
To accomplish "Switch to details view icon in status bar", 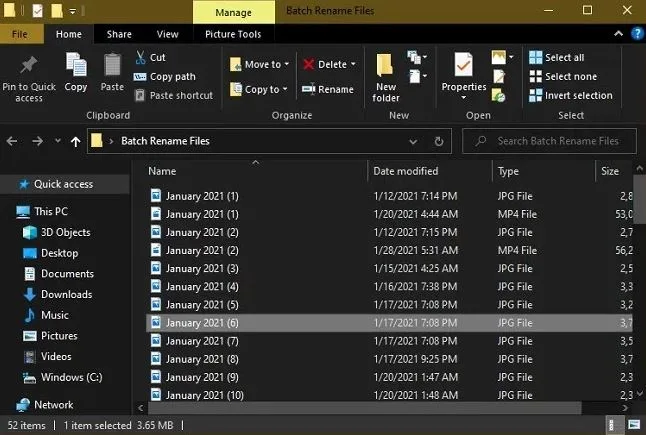I will point(611,425).
